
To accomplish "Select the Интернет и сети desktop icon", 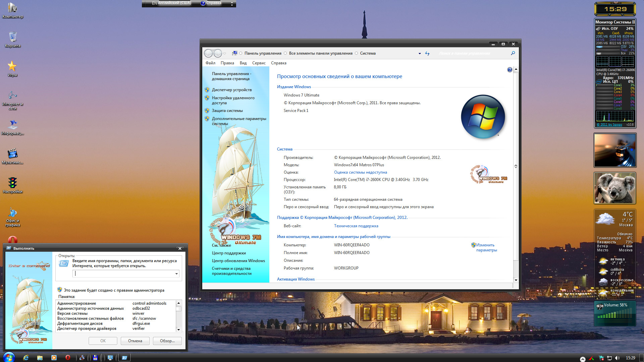I will click(x=13, y=100).
